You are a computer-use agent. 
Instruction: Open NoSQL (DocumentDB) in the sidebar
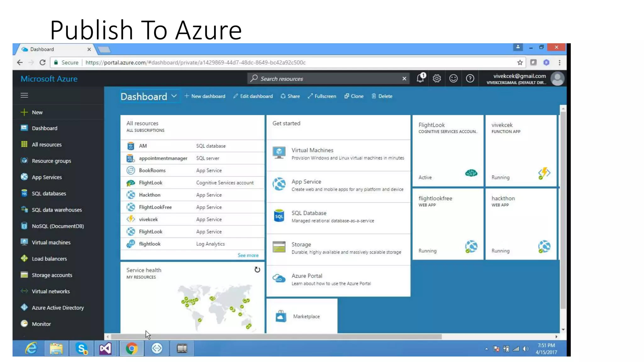(58, 226)
